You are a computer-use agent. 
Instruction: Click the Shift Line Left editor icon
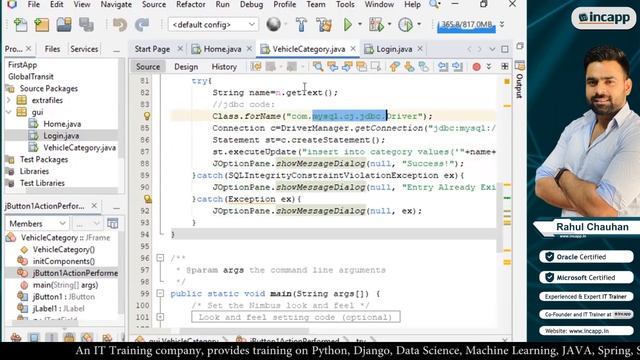tap(443, 67)
